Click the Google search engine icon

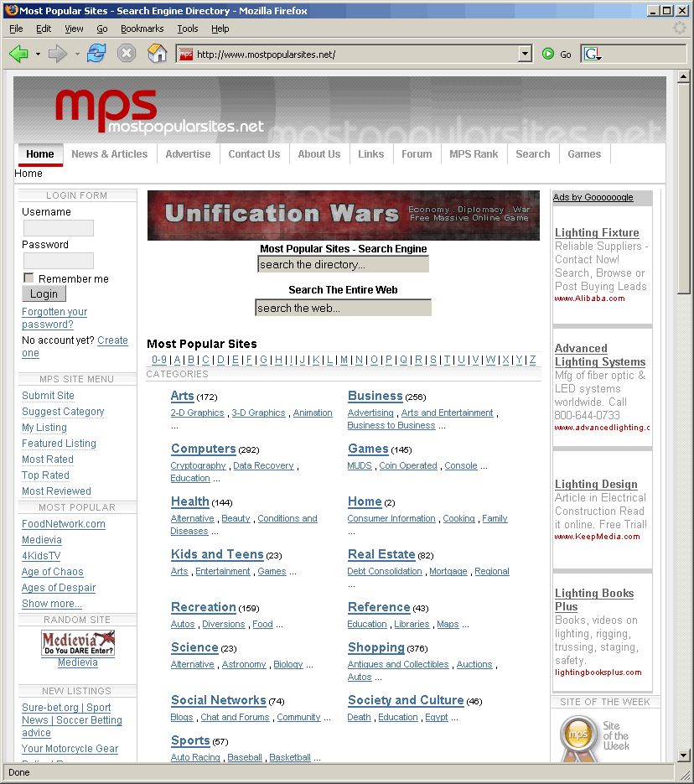point(593,54)
